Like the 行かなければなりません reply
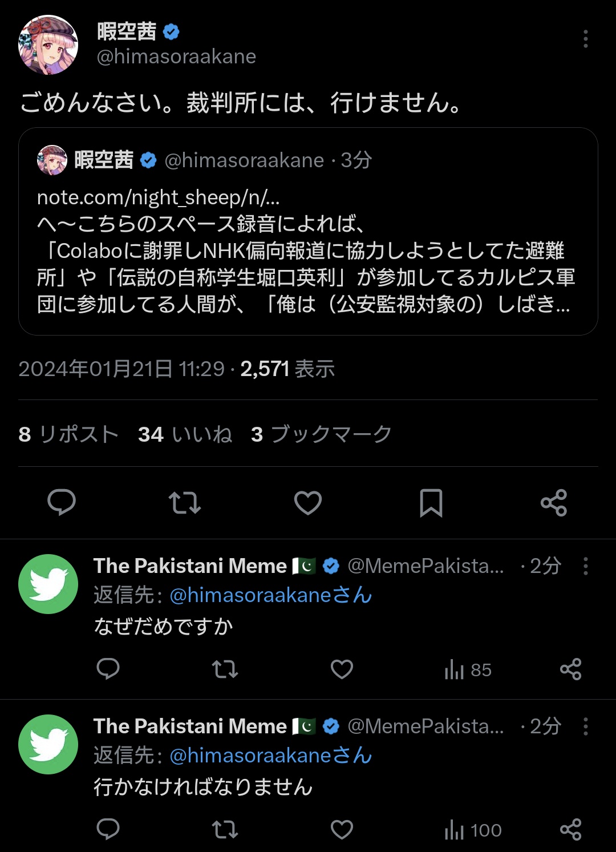This screenshot has height=852, width=616. [342, 829]
